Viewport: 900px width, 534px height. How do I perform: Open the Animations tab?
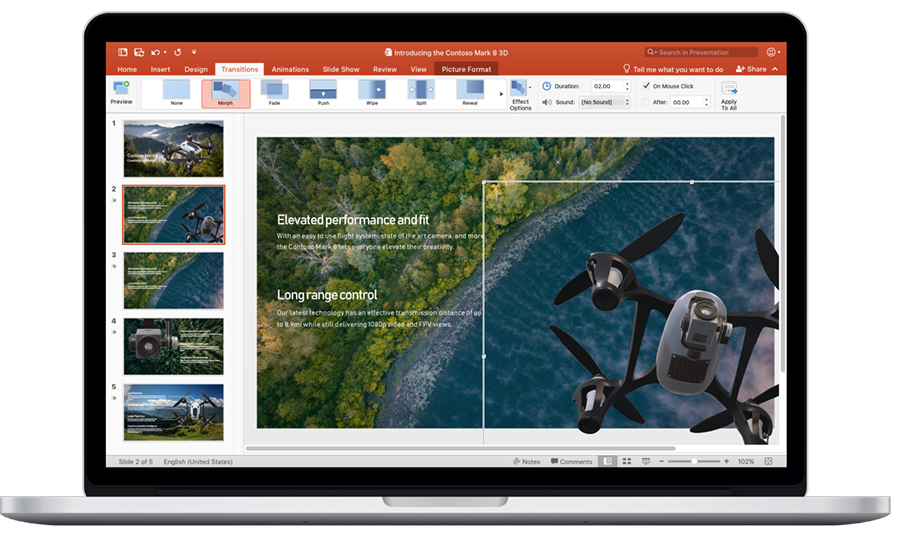click(290, 69)
